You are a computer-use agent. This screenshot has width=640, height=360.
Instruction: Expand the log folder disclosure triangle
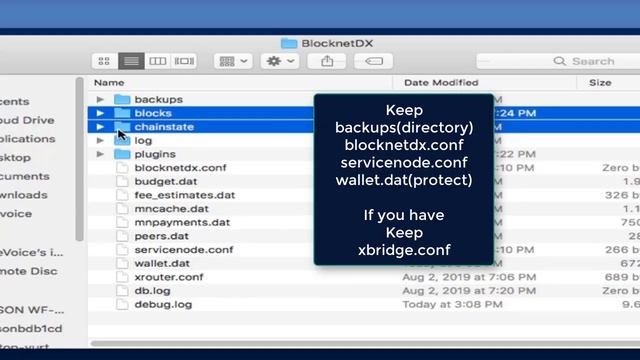[100, 140]
